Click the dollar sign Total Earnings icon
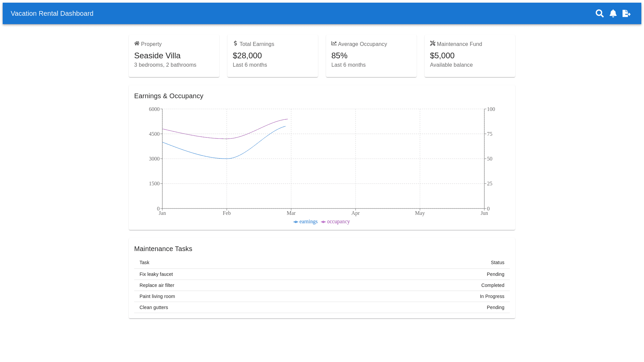This screenshot has width=644, height=362. pyautogui.click(x=235, y=44)
